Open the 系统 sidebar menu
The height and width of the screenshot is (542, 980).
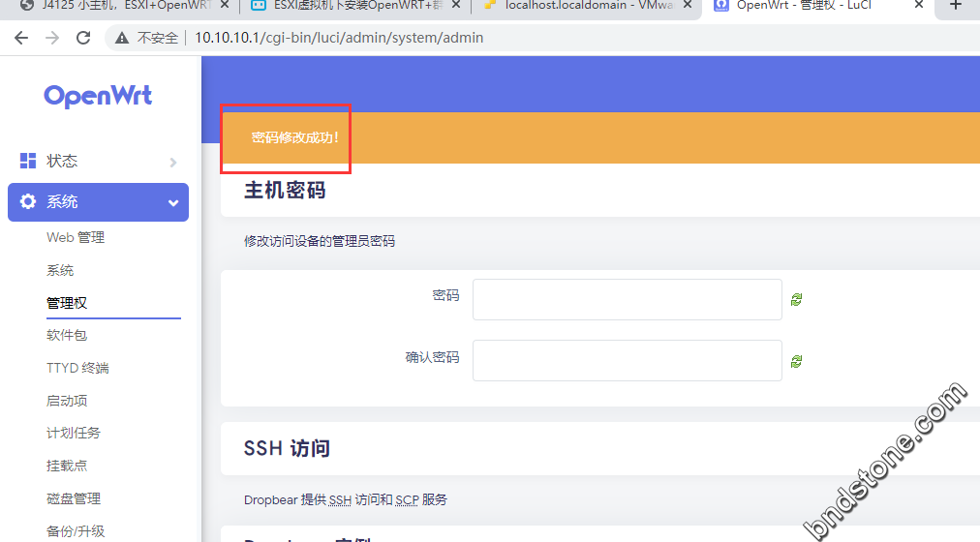pyautogui.click(x=98, y=201)
